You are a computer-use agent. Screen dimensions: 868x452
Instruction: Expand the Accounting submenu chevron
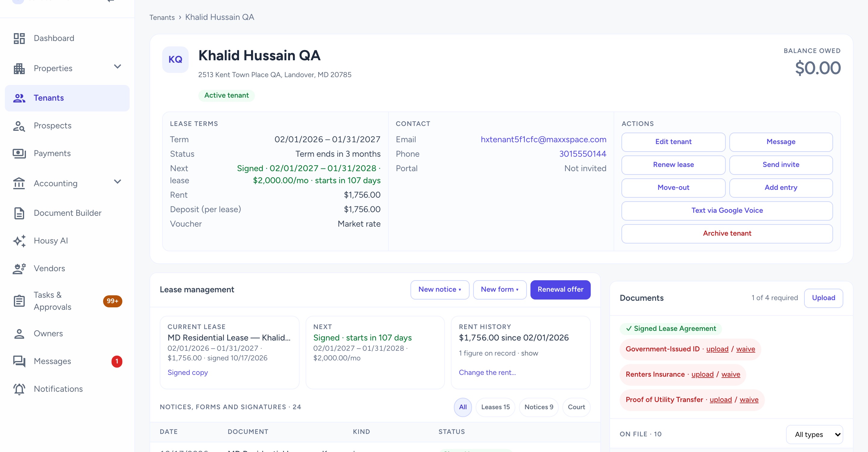point(118,182)
